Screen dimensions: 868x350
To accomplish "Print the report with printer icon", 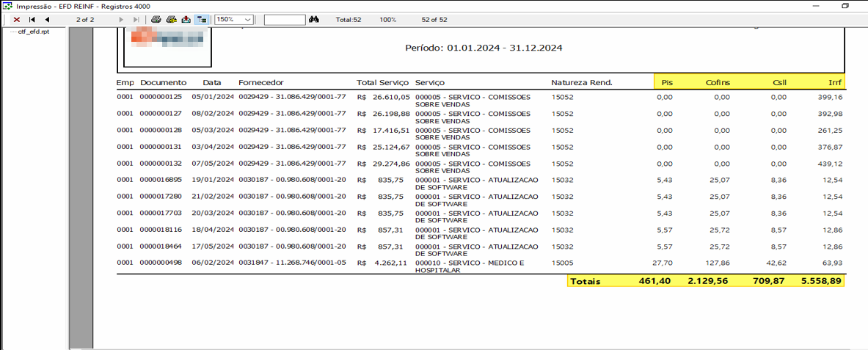I will pos(157,19).
